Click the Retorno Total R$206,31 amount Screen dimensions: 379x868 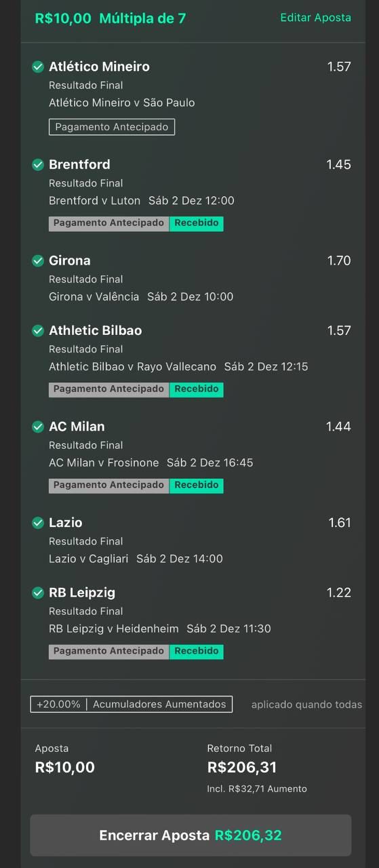[x=242, y=768]
